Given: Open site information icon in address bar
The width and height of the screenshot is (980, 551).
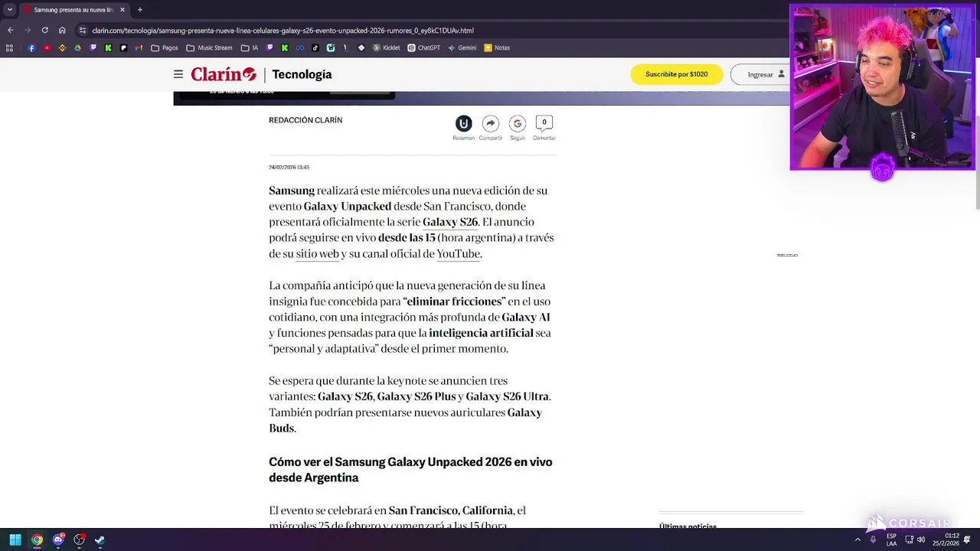Looking at the screenshot, I should pyautogui.click(x=83, y=31).
